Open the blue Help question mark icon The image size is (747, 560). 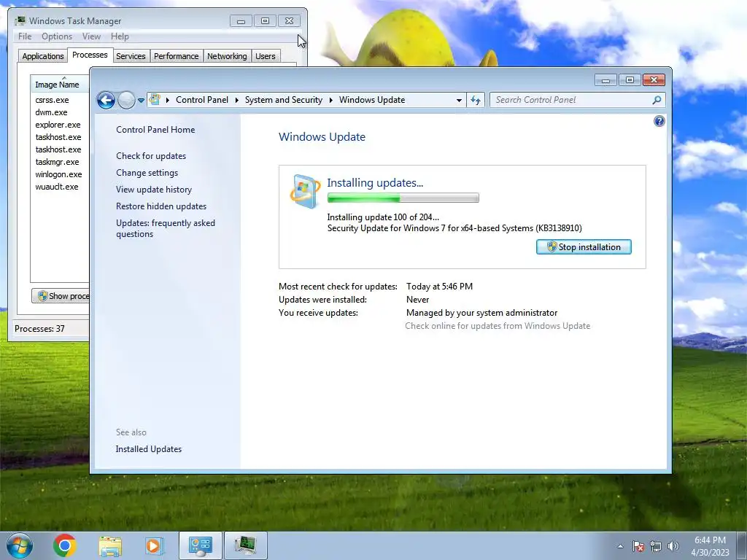coord(659,121)
